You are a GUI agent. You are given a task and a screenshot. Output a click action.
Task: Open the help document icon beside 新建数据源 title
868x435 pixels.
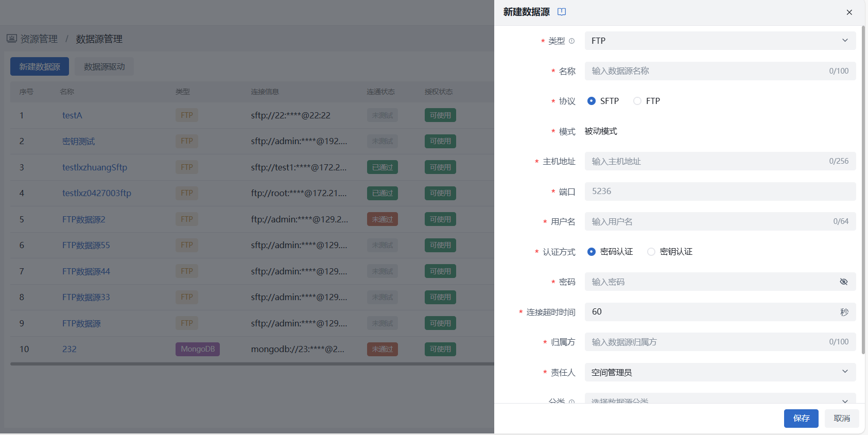(562, 12)
